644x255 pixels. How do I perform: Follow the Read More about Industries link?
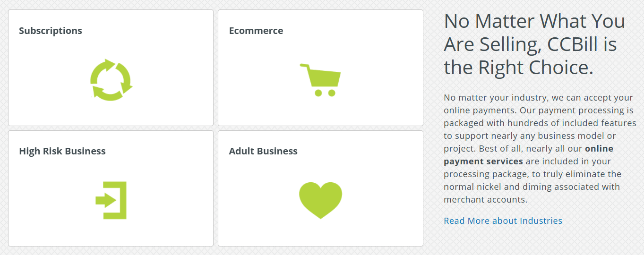(503, 221)
